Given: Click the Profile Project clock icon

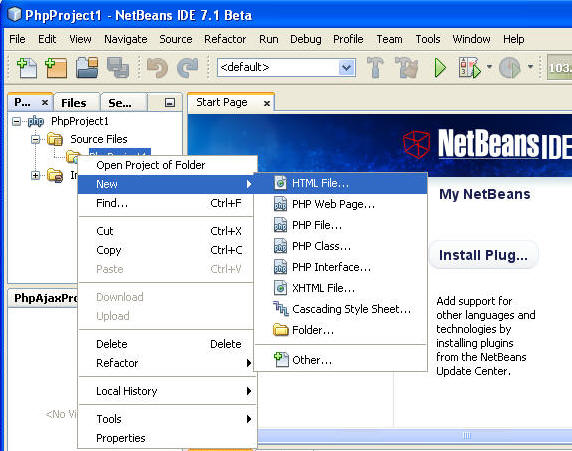Looking at the screenshot, I should coord(509,68).
